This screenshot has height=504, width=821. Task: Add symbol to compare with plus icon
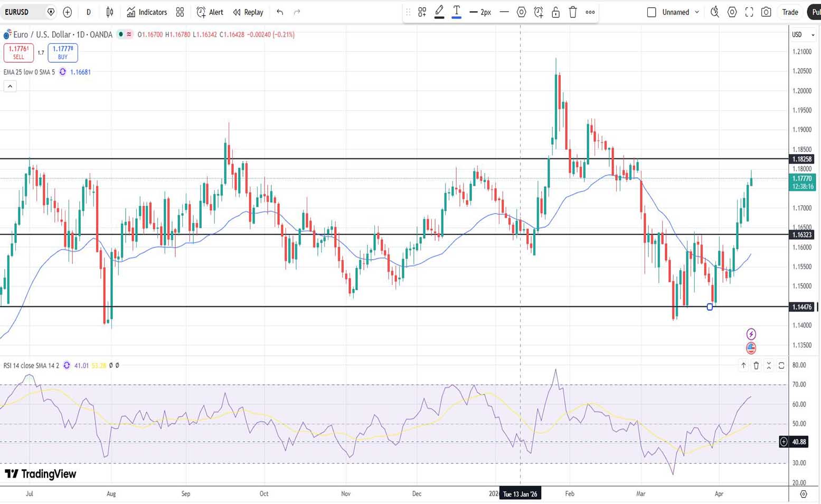68,12
